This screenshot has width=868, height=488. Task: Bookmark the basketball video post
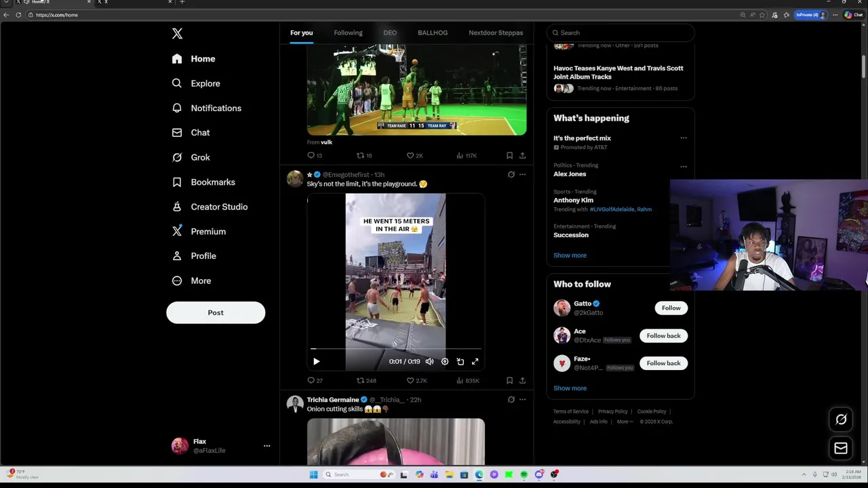[509, 155]
